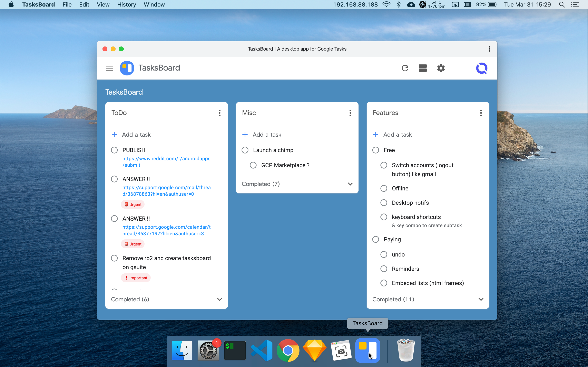Launch Chrome from the dock

[x=288, y=350]
